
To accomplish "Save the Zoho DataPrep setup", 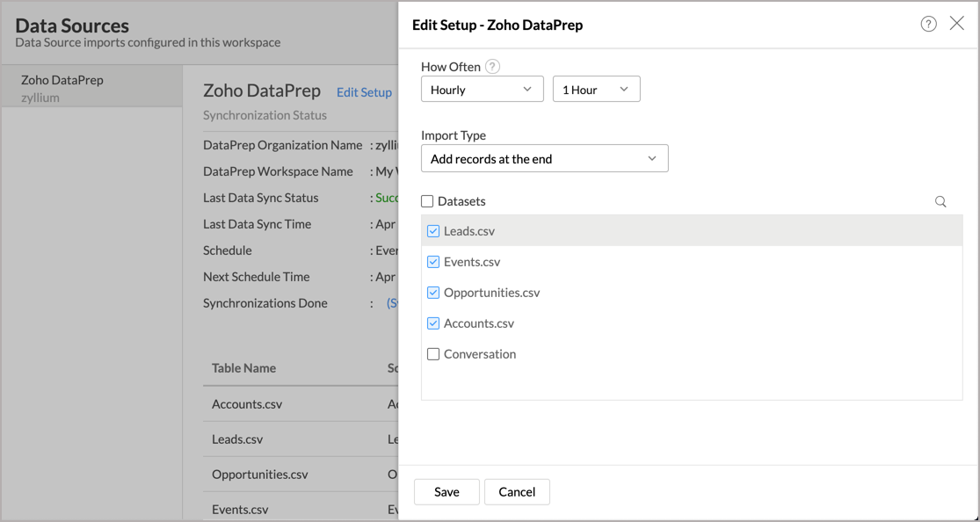I will (446, 492).
